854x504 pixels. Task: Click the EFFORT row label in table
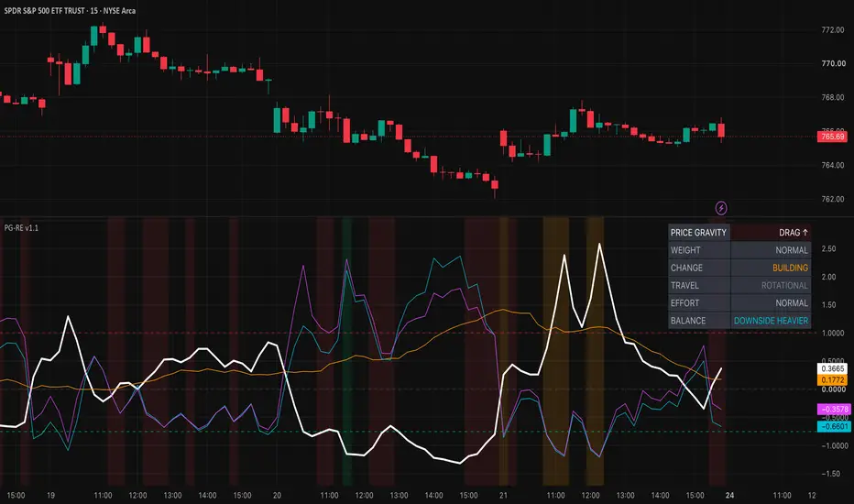click(x=684, y=303)
